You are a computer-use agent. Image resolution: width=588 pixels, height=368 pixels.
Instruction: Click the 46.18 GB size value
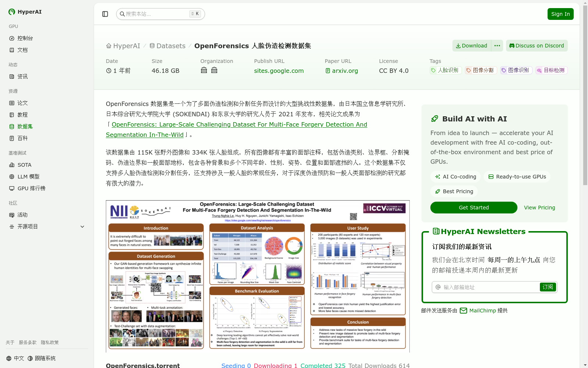165,71
